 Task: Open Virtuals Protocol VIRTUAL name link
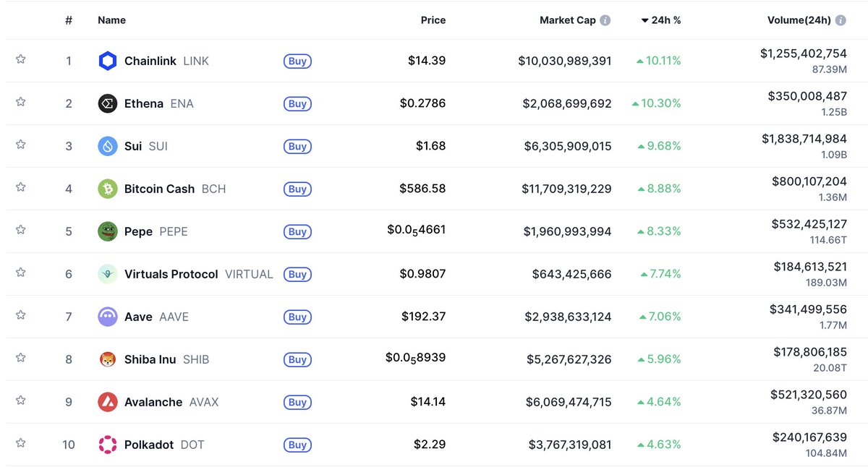pyautogui.click(x=199, y=275)
